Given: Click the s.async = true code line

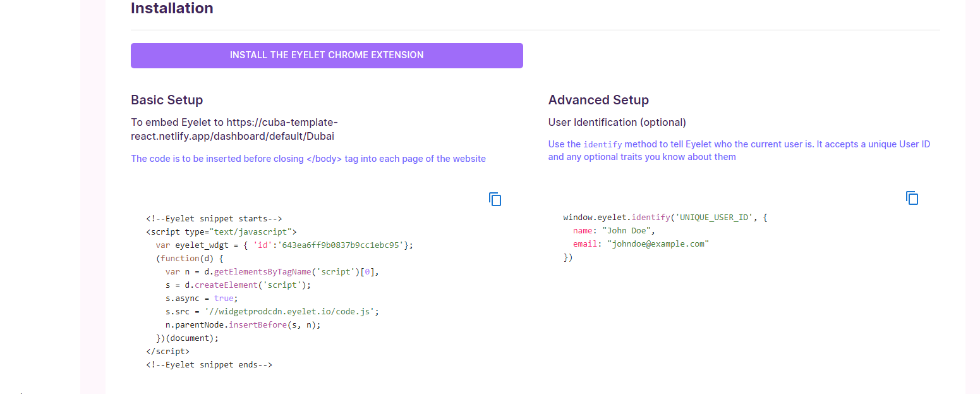Looking at the screenshot, I should [200, 298].
